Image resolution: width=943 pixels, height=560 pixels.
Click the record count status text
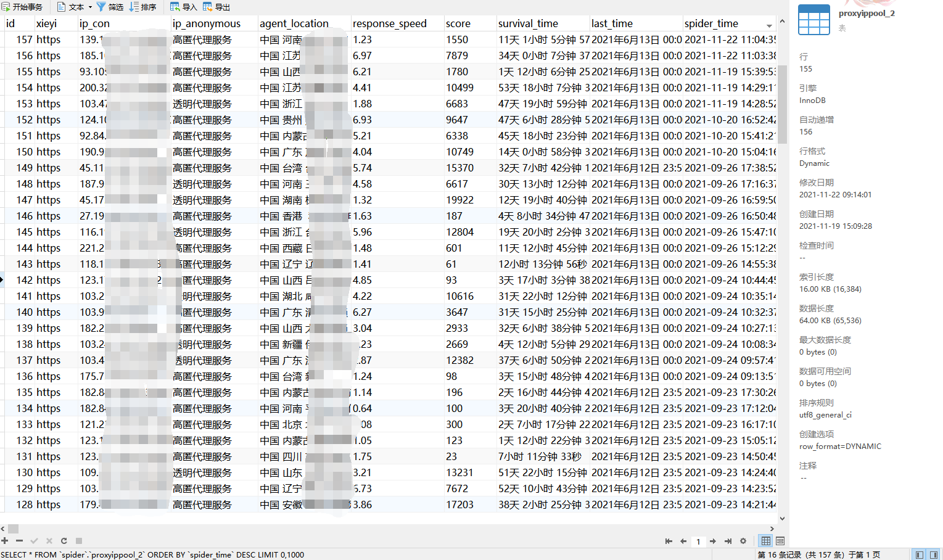[818, 554]
